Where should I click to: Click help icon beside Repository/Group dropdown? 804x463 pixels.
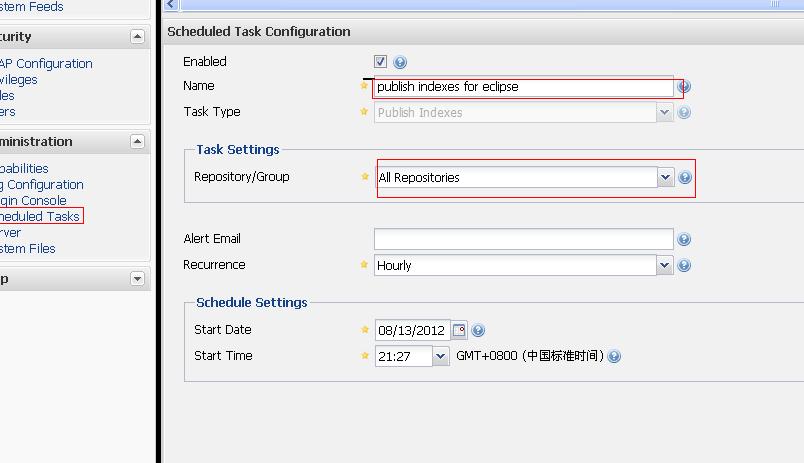point(685,177)
